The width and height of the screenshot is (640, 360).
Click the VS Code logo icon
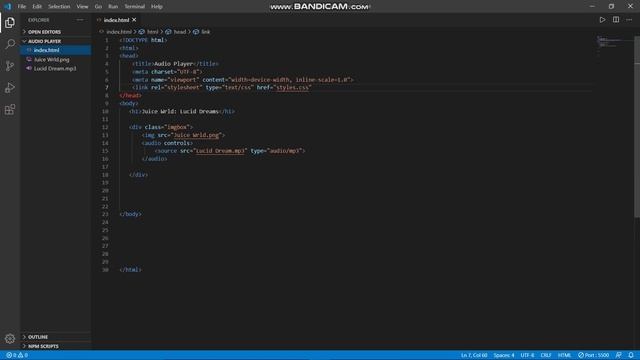tap(7, 6)
